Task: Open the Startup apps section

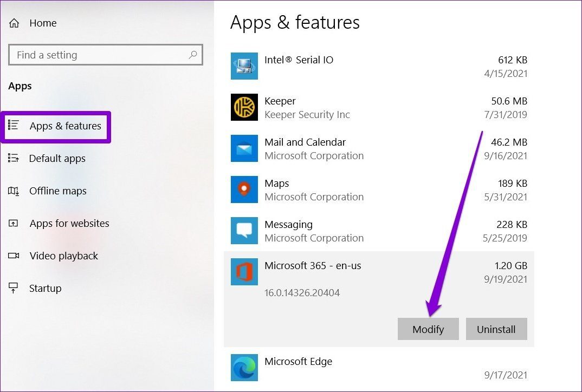Action: [x=46, y=289]
